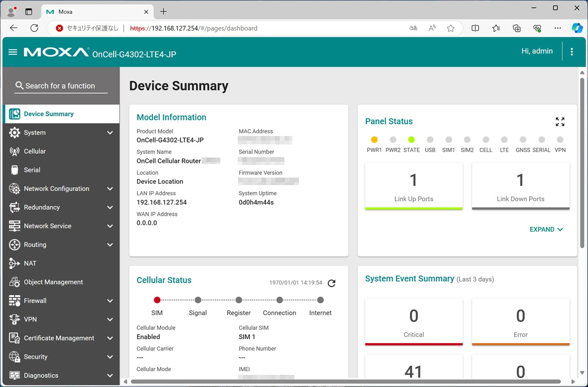Open browser split screen view
588x387 pixels.
(x=475, y=28)
